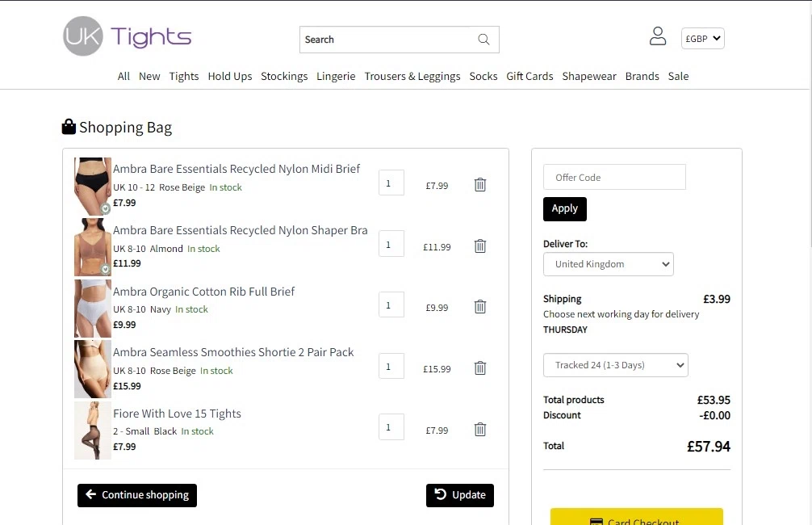Open the Tights menu item

tap(184, 76)
